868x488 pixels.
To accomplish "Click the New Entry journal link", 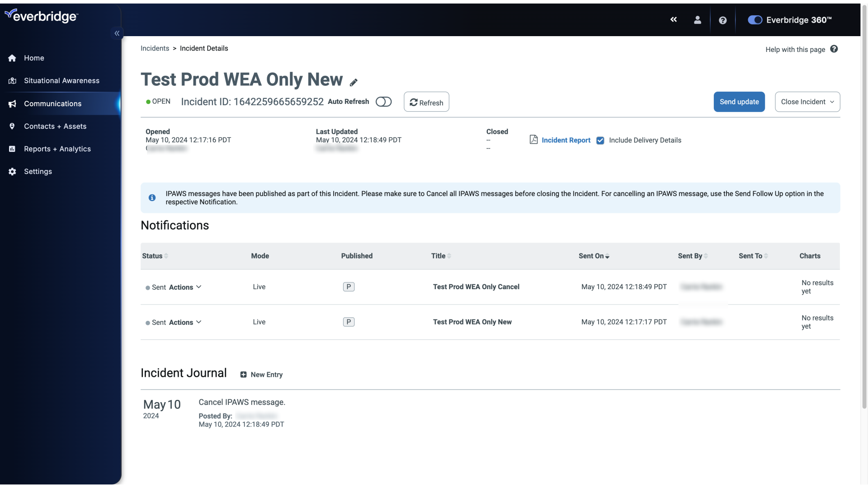I will 262,374.
